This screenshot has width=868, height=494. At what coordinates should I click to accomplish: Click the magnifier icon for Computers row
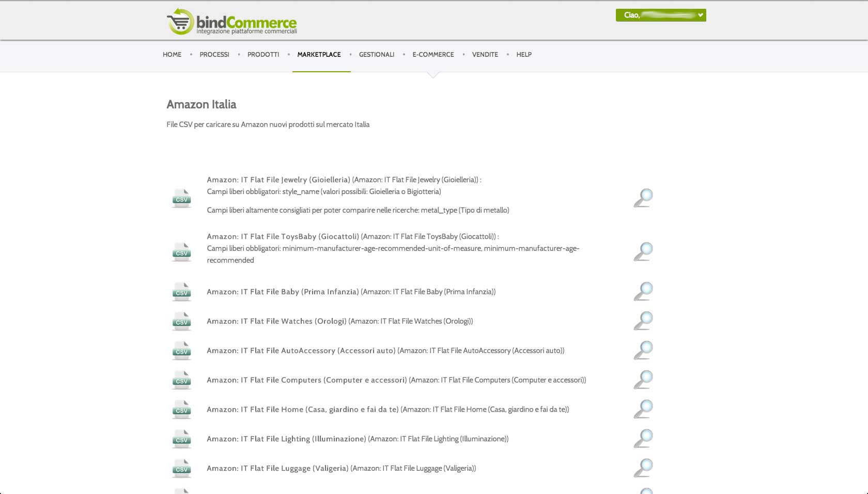(x=643, y=380)
